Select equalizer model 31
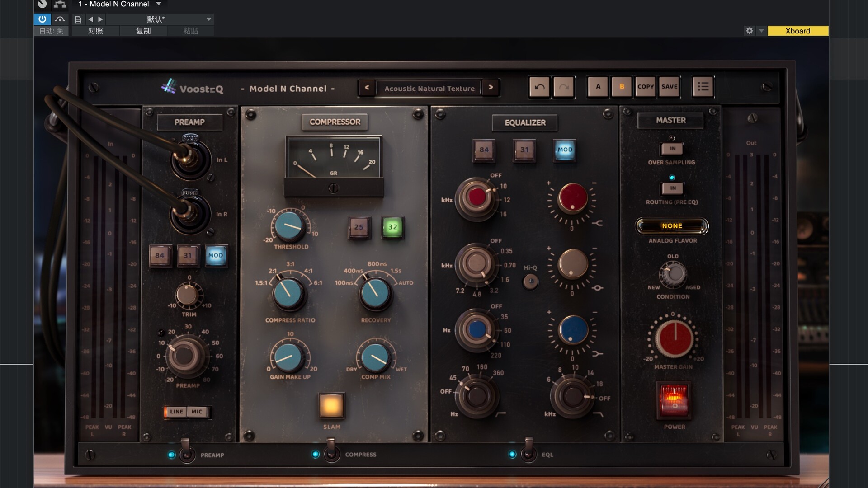Image resolution: width=868 pixels, height=488 pixels. point(524,150)
